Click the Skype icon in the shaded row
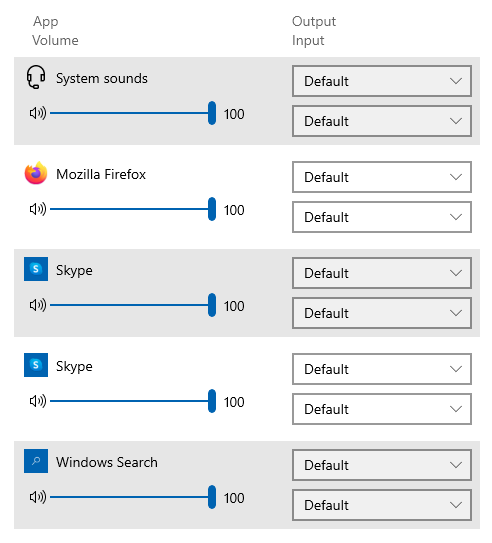This screenshot has height=543, width=492. tap(36, 269)
